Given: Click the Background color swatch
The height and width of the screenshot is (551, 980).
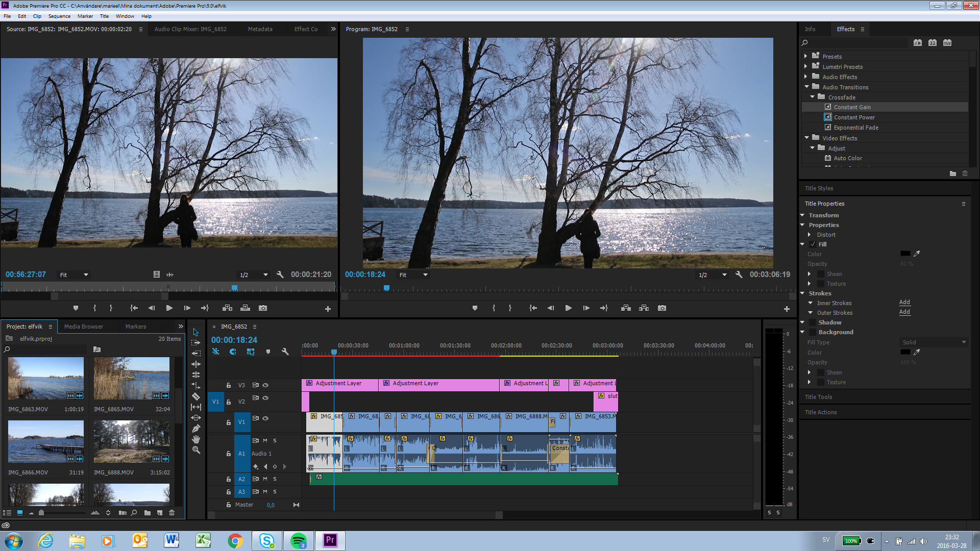Looking at the screenshot, I should point(905,352).
